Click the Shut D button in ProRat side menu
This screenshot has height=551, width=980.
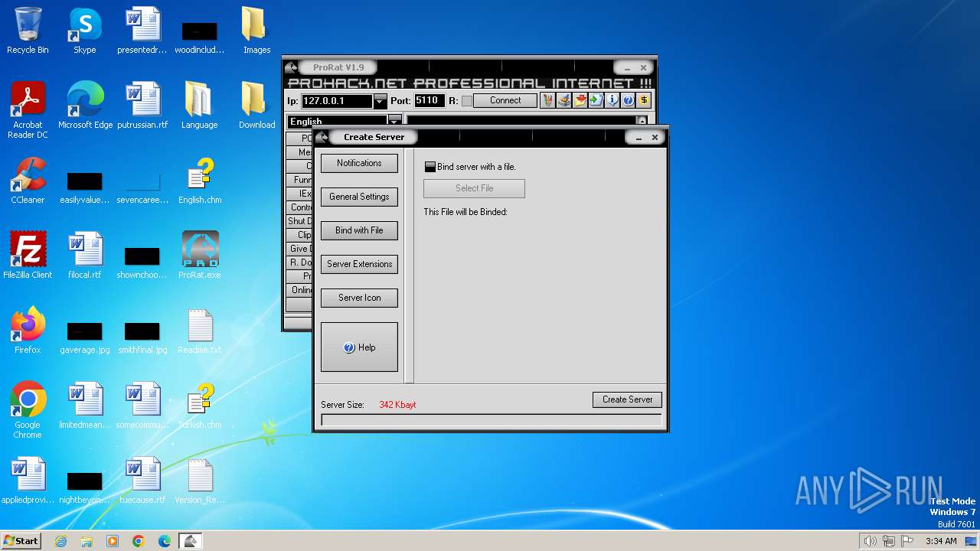point(299,221)
